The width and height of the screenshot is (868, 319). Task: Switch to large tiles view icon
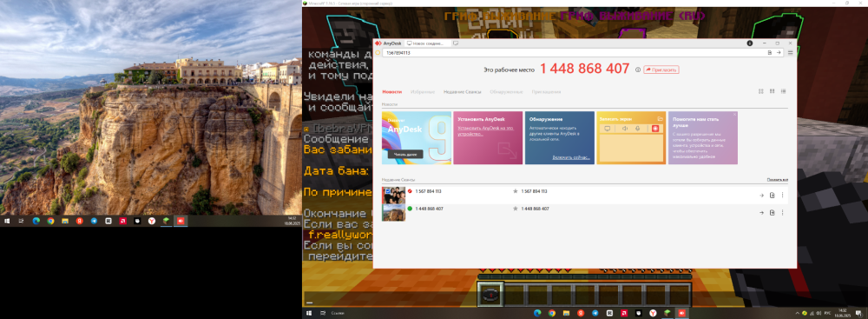[760, 91]
